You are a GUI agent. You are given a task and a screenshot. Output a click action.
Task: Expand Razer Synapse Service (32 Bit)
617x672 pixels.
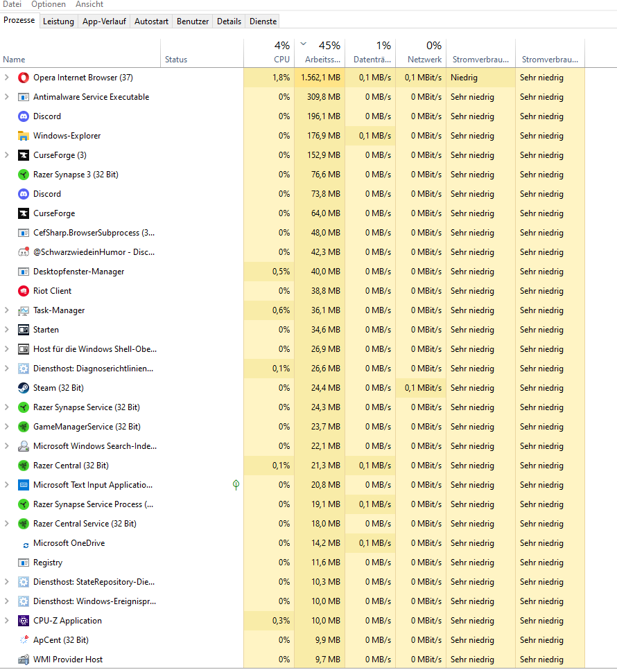coord(6,407)
